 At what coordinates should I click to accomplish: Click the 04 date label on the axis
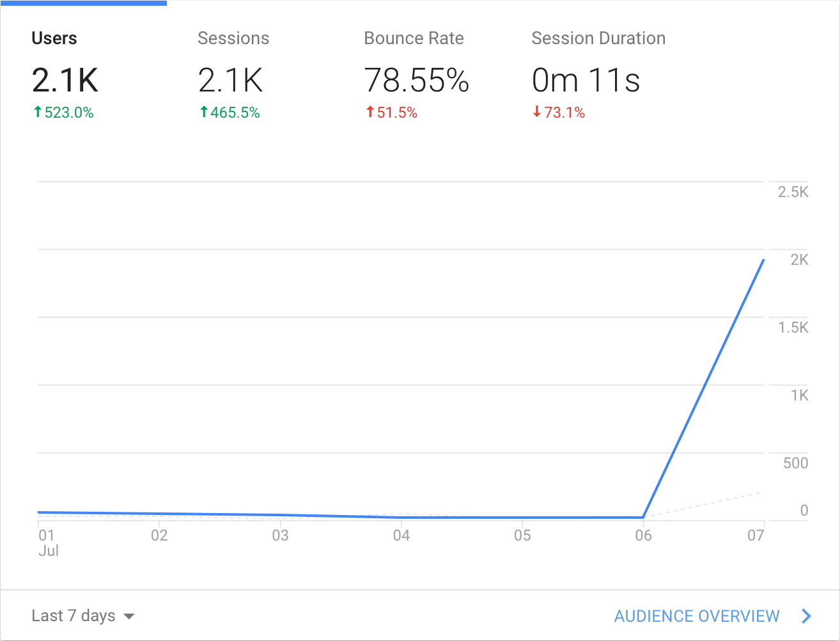coord(401,535)
